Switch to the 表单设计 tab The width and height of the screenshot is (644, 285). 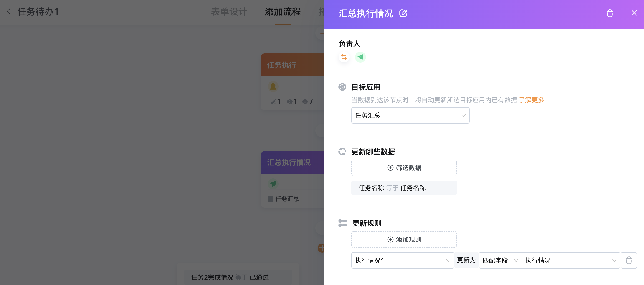point(229,12)
